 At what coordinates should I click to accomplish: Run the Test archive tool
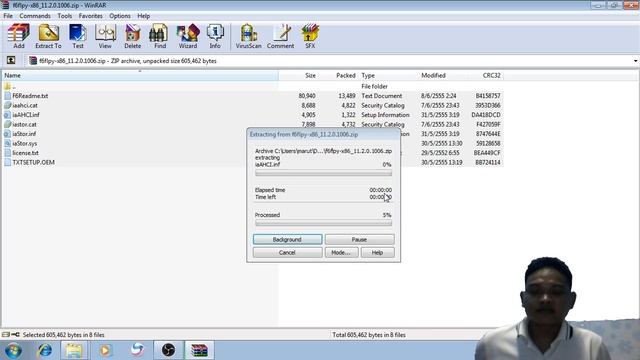coord(78,36)
